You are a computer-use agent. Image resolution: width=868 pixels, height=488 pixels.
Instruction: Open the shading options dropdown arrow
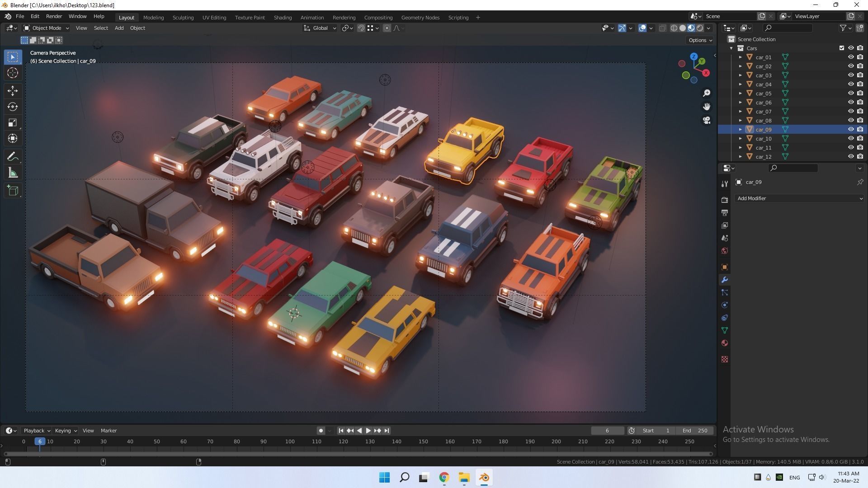point(709,28)
